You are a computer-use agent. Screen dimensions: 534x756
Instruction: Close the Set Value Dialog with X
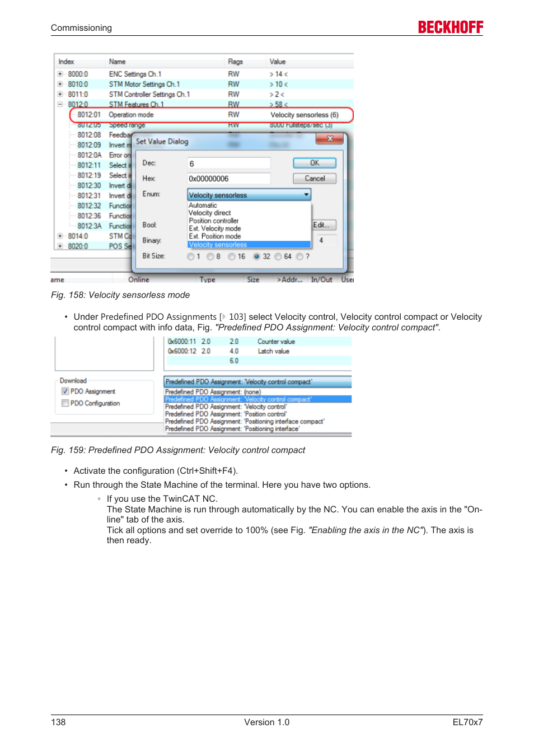[x=330, y=139]
